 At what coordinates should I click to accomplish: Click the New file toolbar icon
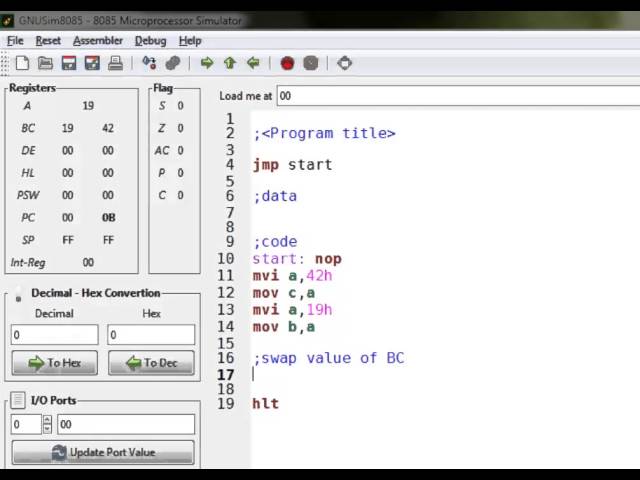tap(22, 63)
